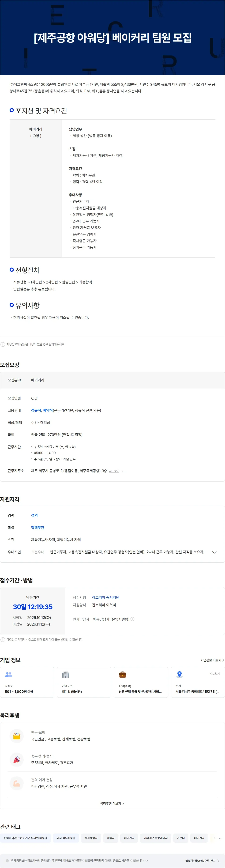Click the 휴무·휴가·행사 party icon

coord(16,759)
